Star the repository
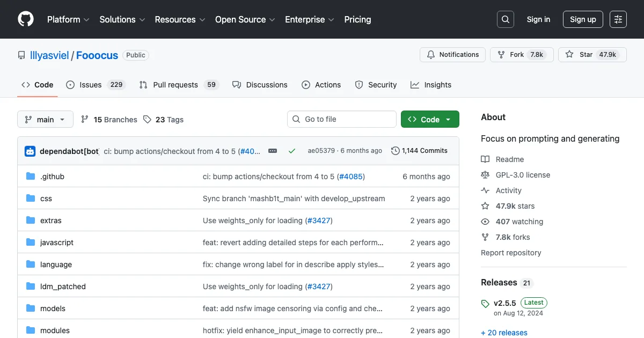This screenshot has height=338, width=644. click(585, 54)
